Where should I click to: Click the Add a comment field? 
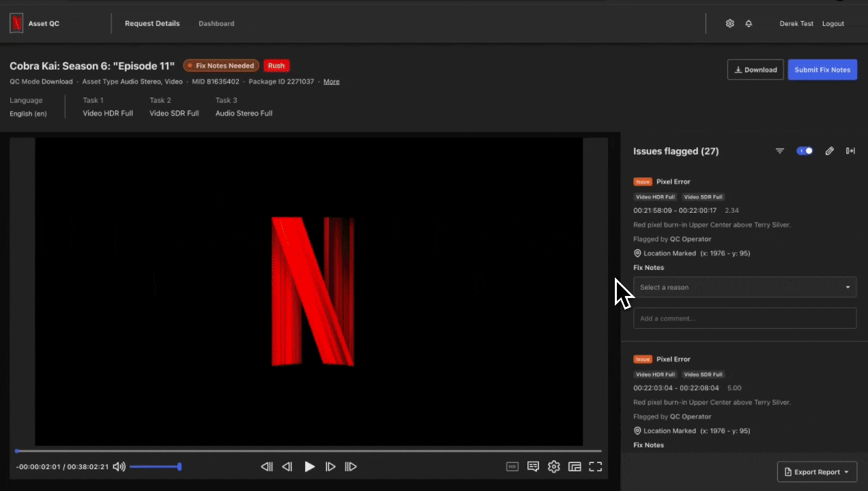tap(744, 318)
